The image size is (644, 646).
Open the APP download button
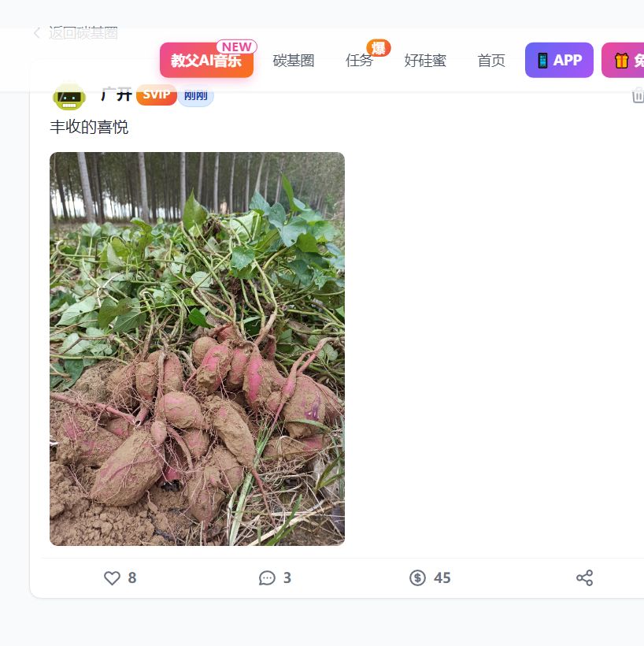tap(559, 60)
